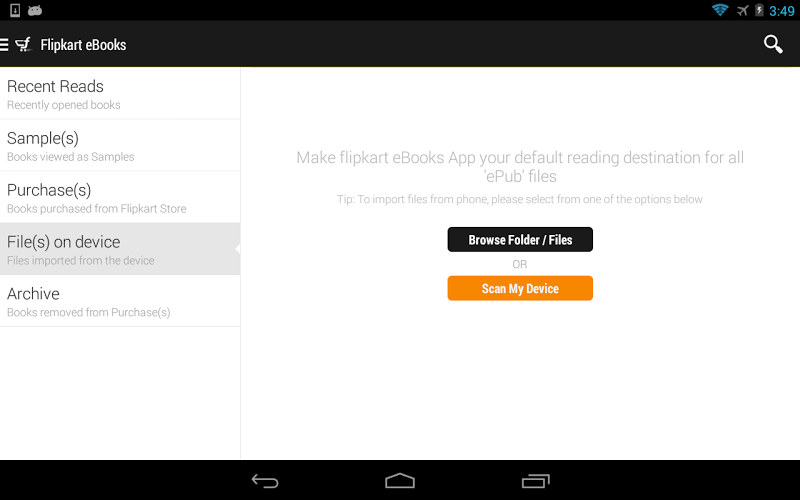The height and width of the screenshot is (500, 800).
Task: Click the Scan My Device button
Action: [520, 288]
